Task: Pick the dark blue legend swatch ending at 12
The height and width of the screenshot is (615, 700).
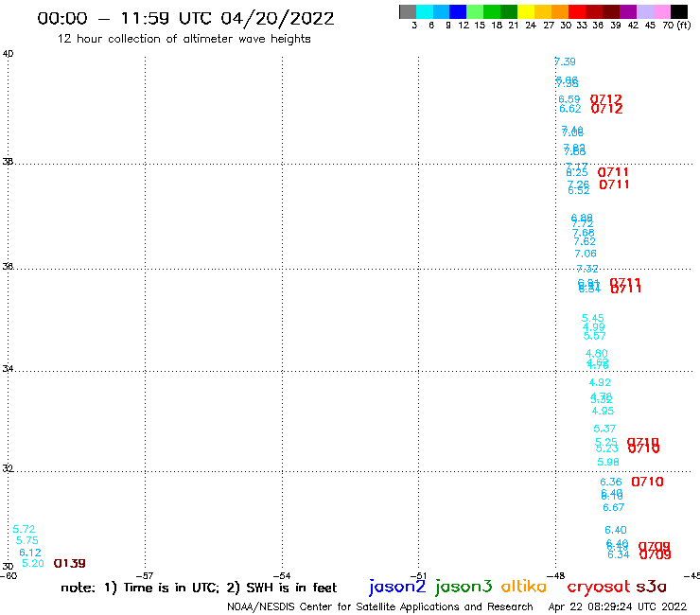Action: point(458,11)
